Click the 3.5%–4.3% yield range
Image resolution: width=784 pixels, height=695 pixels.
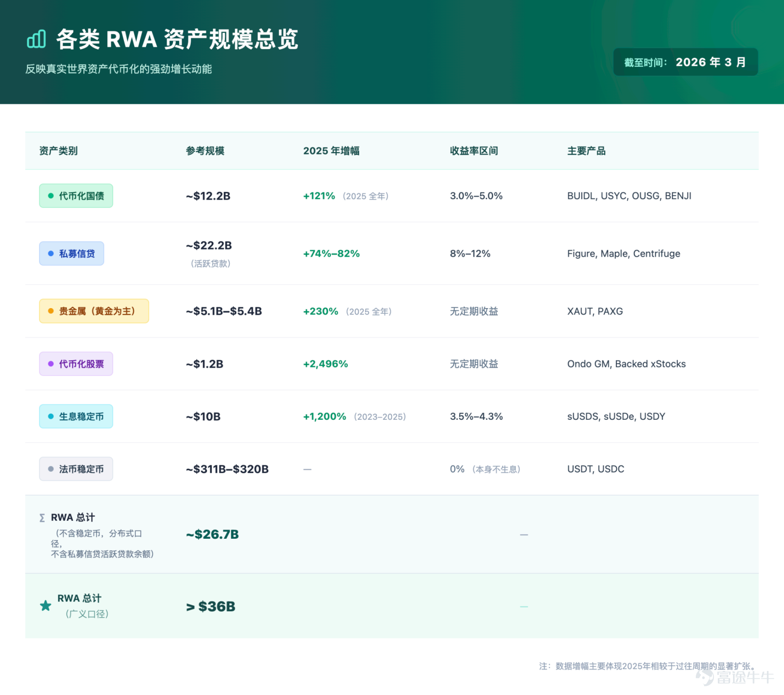[476, 416]
